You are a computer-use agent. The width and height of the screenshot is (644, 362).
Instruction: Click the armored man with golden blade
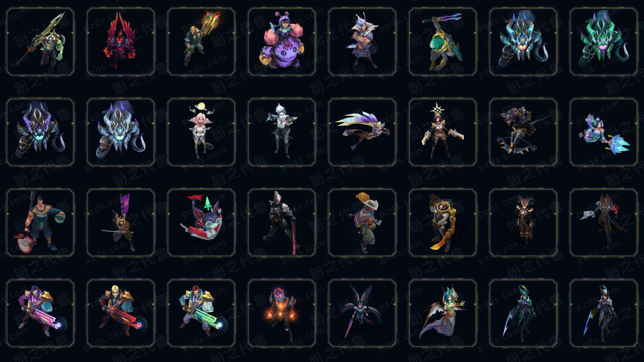click(443, 223)
